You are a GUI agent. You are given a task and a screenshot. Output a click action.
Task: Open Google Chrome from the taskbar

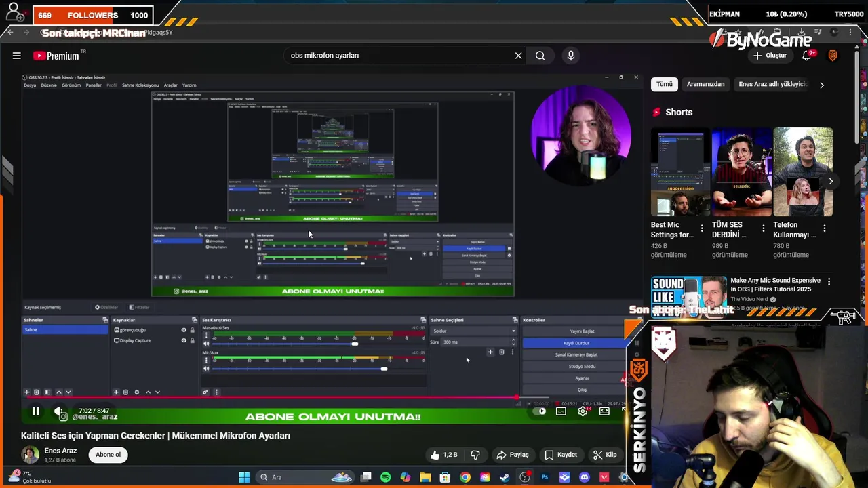tap(465, 477)
